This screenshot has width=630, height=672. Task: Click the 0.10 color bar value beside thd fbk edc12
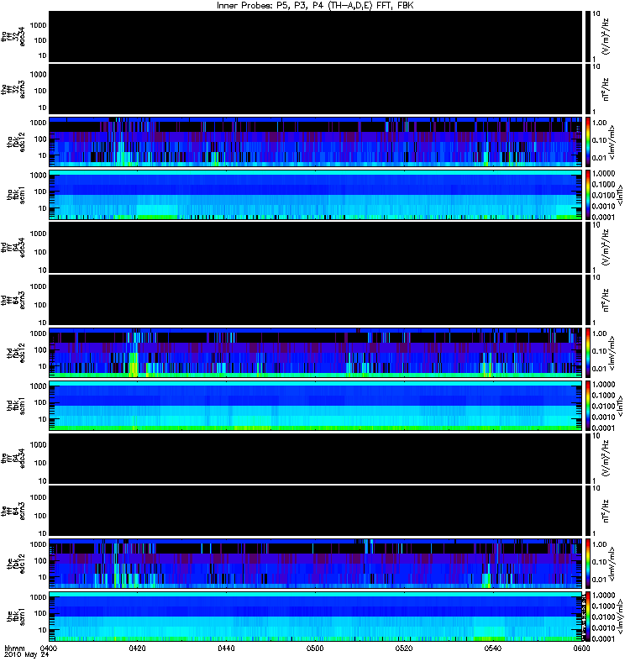click(600, 351)
